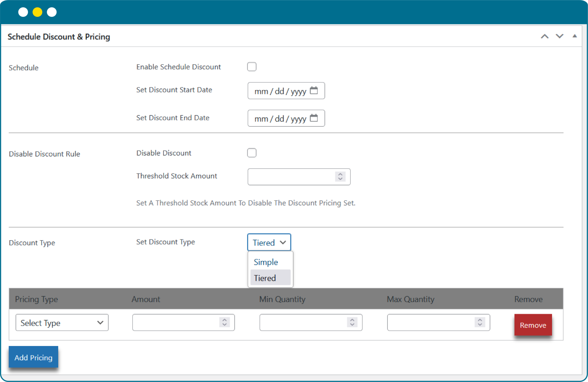This screenshot has height=382, width=588.
Task: Open the Set Discount Type dropdown
Action: pyautogui.click(x=269, y=243)
